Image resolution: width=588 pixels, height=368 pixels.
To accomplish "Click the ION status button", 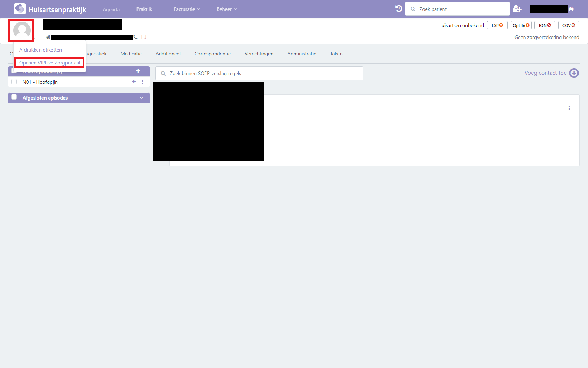I will tap(545, 25).
